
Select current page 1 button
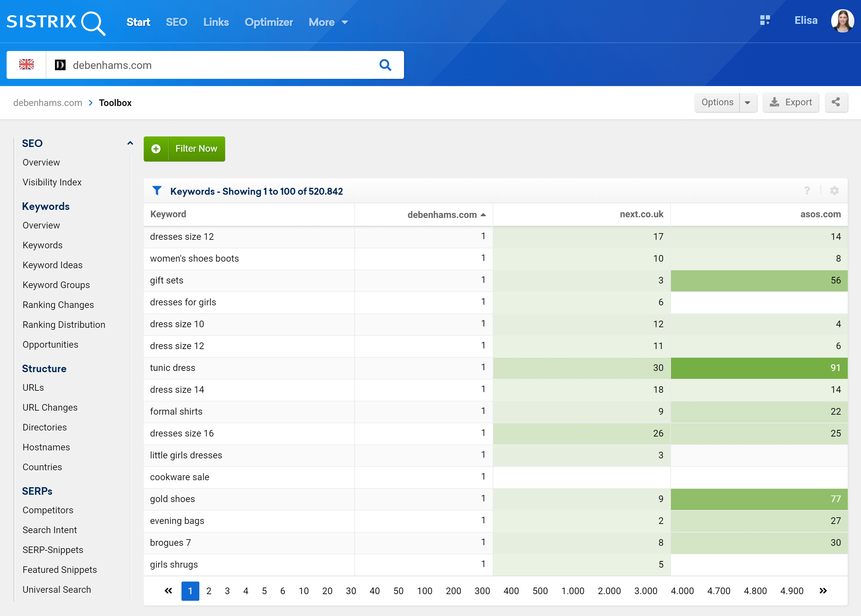(x=190, y=590)
